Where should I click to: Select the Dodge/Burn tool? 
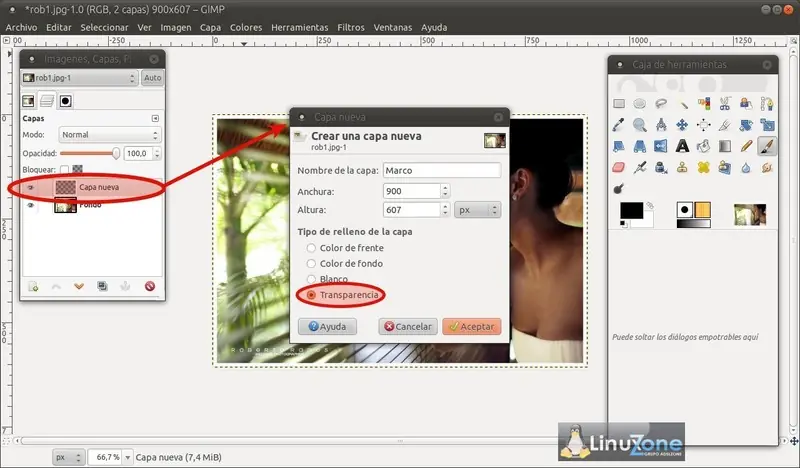pyautogui.click(x=619, y=189)
